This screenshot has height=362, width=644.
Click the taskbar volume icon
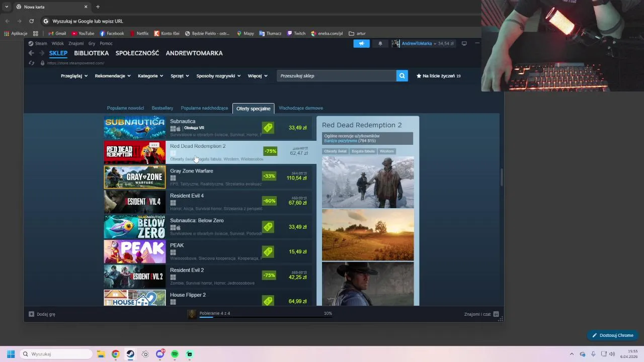(612, 354)
